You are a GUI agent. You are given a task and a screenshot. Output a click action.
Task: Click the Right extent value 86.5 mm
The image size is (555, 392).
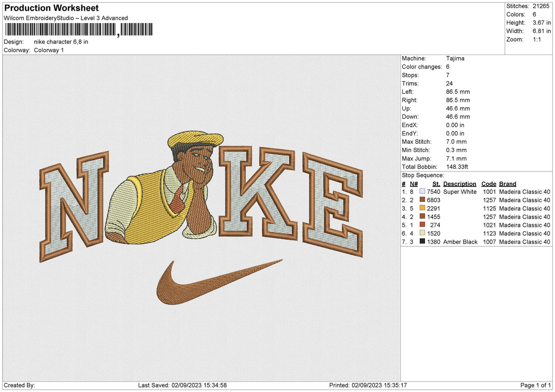point(458,100)
